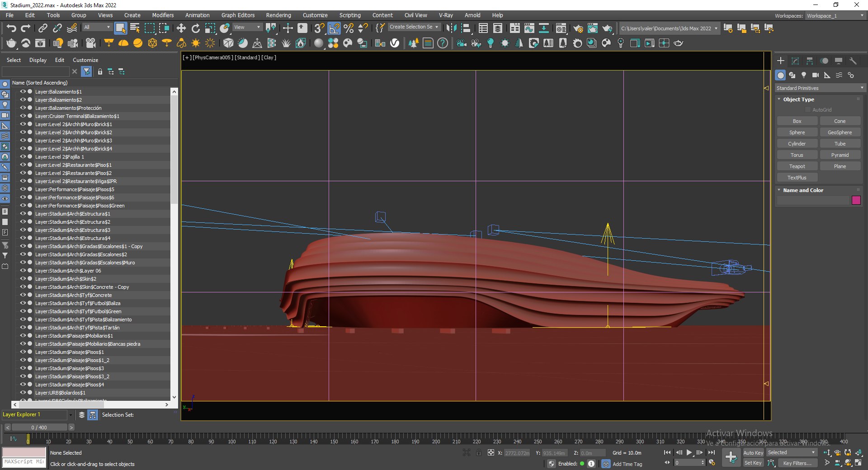Activate the Select Object tool
This screenshot has height=470, width=868.
point(120,28)
